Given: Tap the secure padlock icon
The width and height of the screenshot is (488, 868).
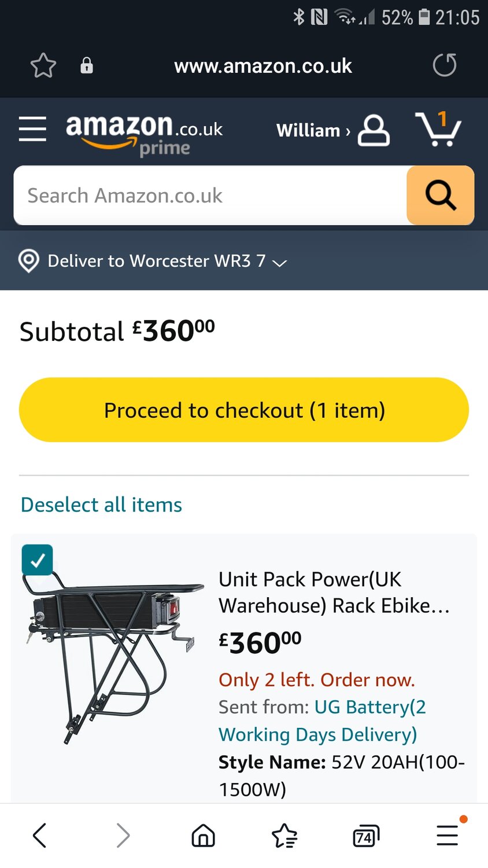Looking at the screenshot, I should coord(87,65).
